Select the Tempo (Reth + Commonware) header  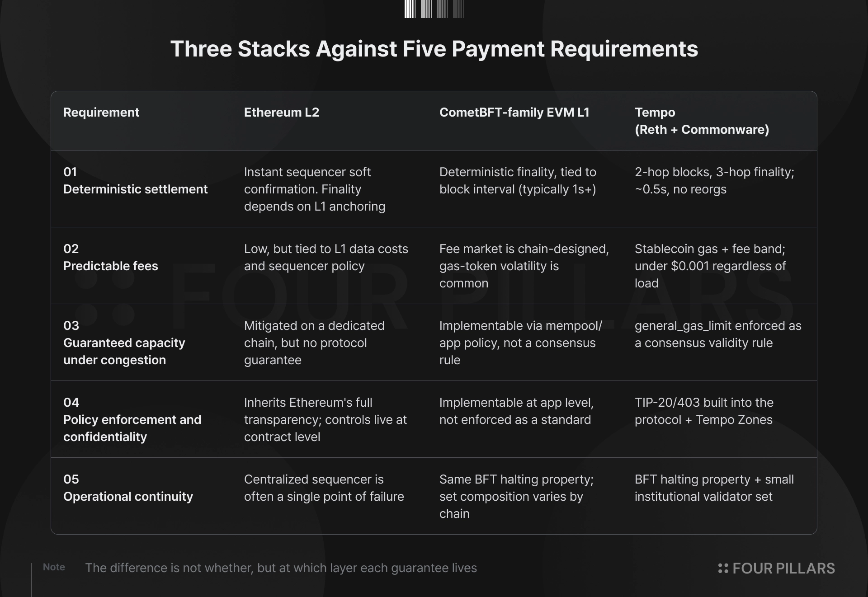pos(702,121)
